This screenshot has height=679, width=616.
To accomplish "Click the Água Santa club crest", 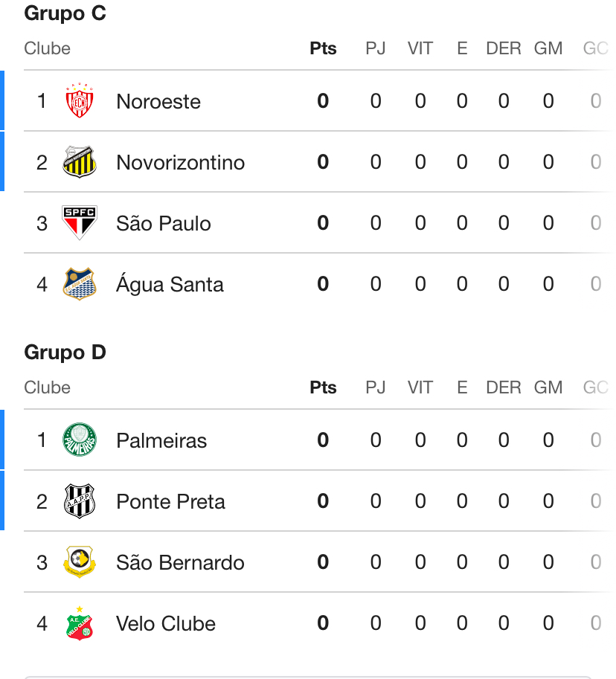I will 80,284.
